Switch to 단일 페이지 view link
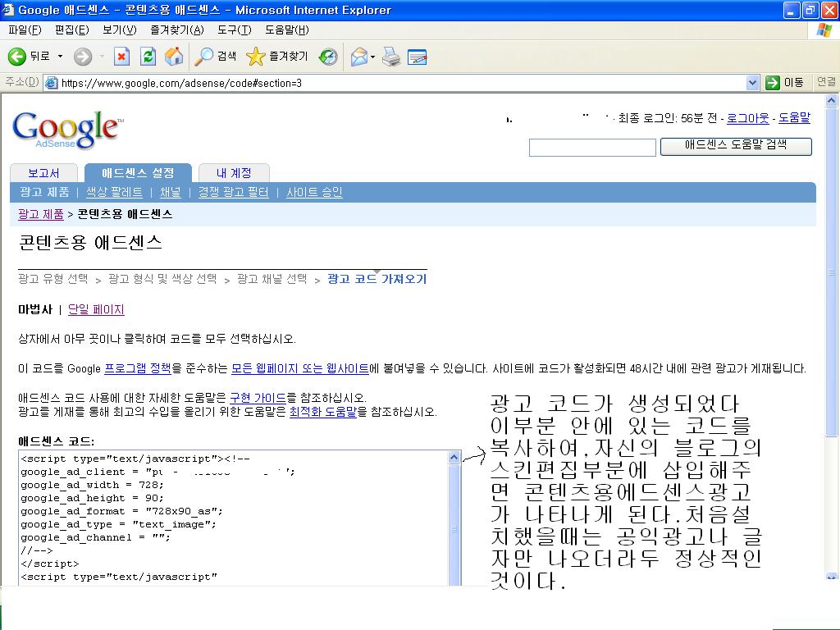The image size is (840, 630). (96, 309)
